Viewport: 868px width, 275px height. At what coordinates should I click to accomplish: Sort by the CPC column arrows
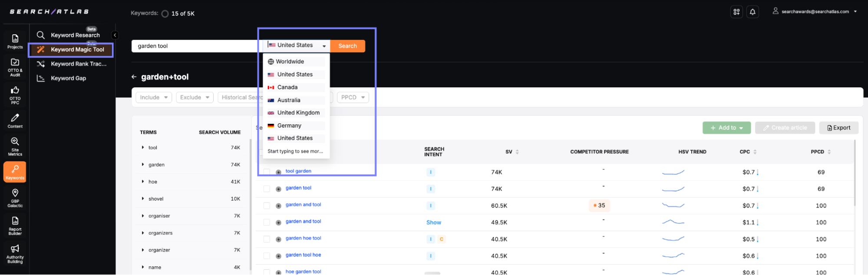[755, 152]
